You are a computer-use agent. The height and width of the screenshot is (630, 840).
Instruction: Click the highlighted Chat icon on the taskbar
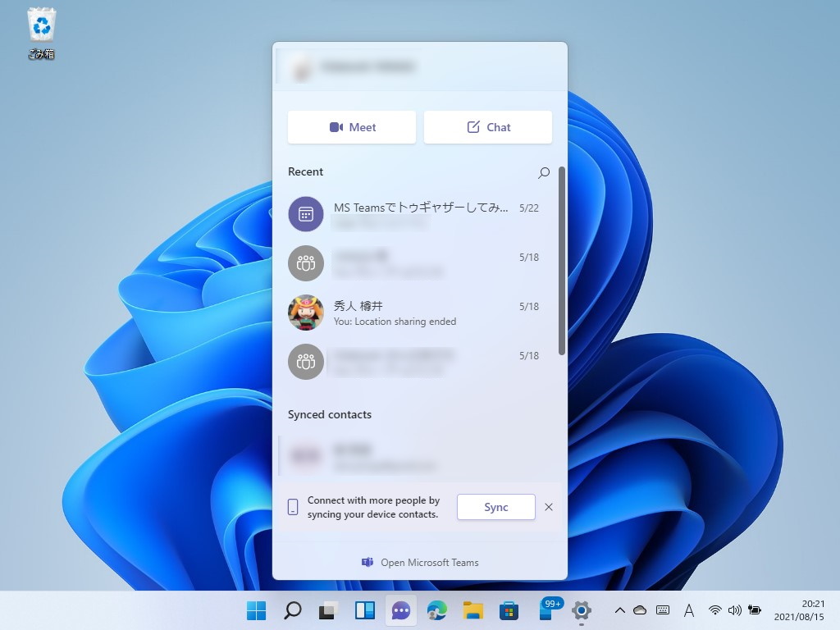click(x=400, y=610)
